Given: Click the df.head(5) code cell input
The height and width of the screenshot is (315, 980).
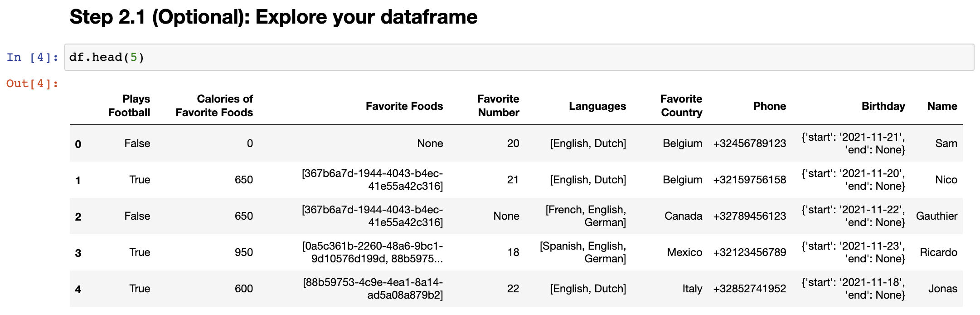Looking at the screenshot, I should point(519,57).
